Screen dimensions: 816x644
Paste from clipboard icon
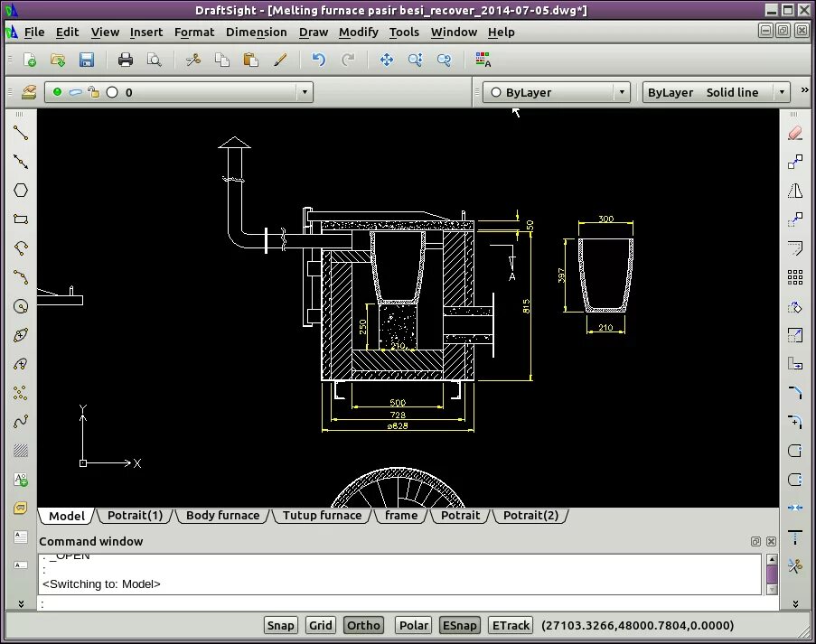click(251, 60)
